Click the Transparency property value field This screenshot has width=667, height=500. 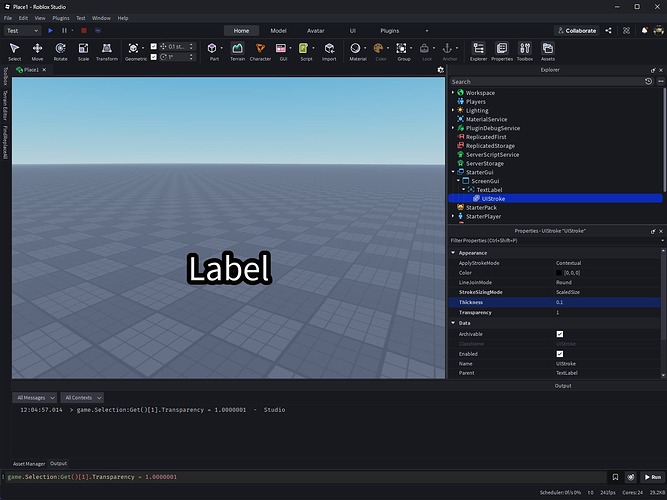[x=607, y=312]
